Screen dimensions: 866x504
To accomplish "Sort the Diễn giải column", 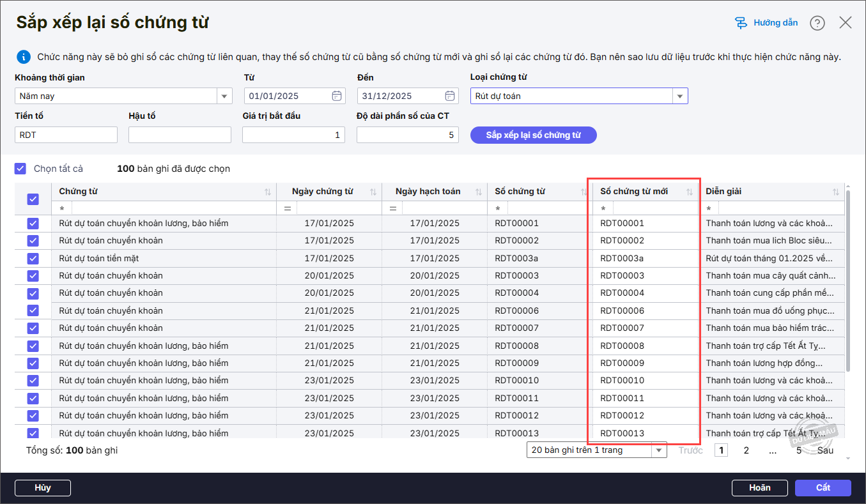I will [836, 192].
